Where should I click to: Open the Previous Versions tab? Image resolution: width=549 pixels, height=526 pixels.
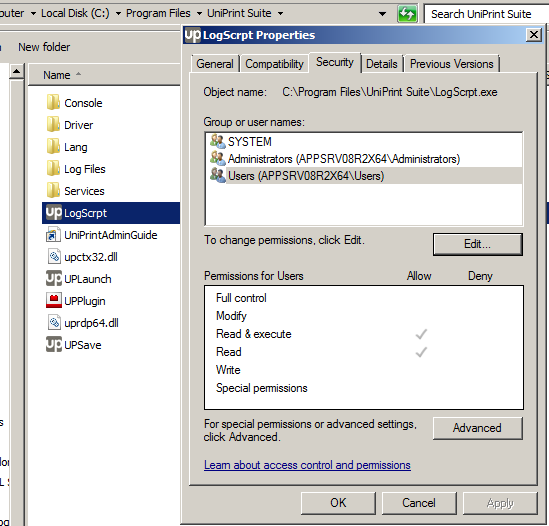(x=451, y=64)
